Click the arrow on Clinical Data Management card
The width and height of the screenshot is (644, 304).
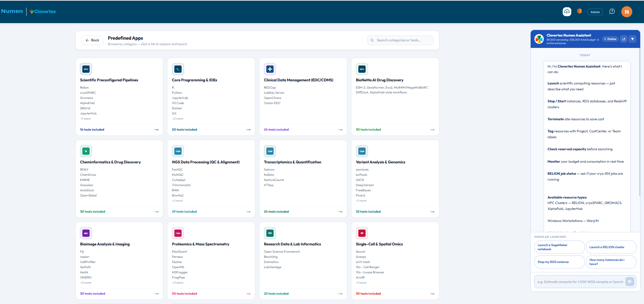(x=340, y=130)
